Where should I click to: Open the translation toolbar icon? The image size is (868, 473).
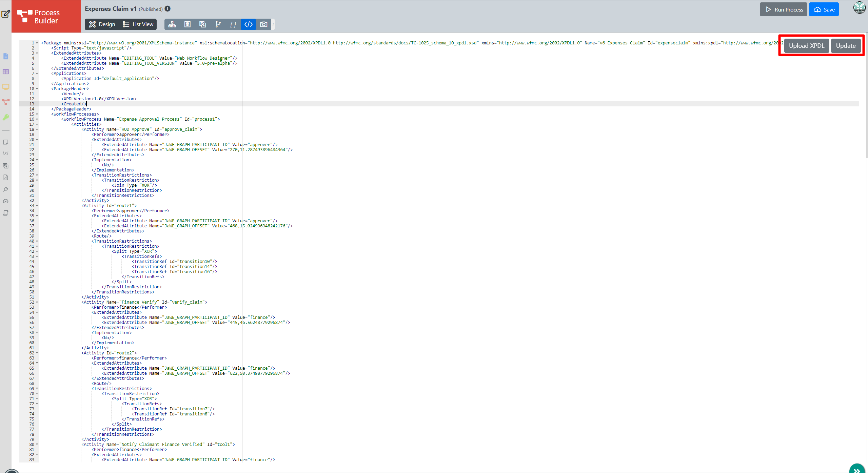203,24
